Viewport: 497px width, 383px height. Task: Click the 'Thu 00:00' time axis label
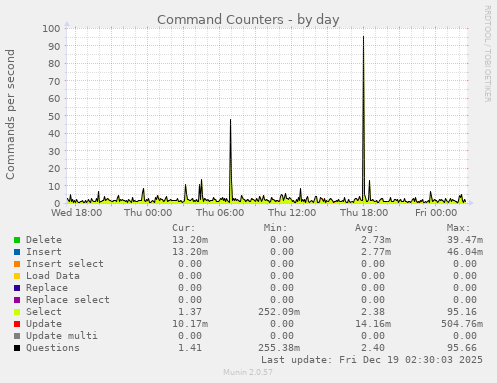[148, 213]
